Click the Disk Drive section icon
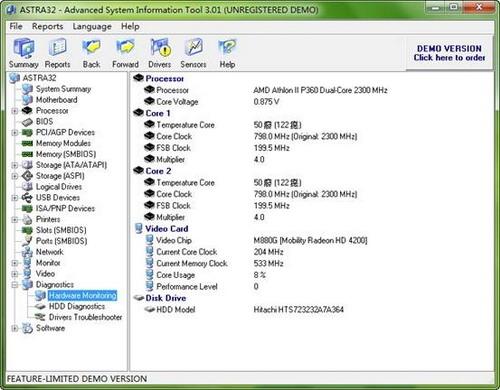500x390 pixels. click(x=139, y=298)
